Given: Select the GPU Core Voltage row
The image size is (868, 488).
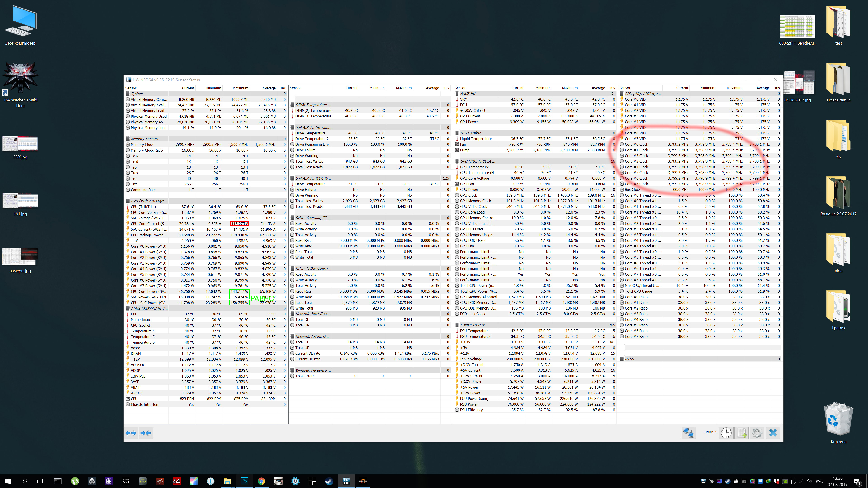Looking at the screenshot, I should (474, 178).
